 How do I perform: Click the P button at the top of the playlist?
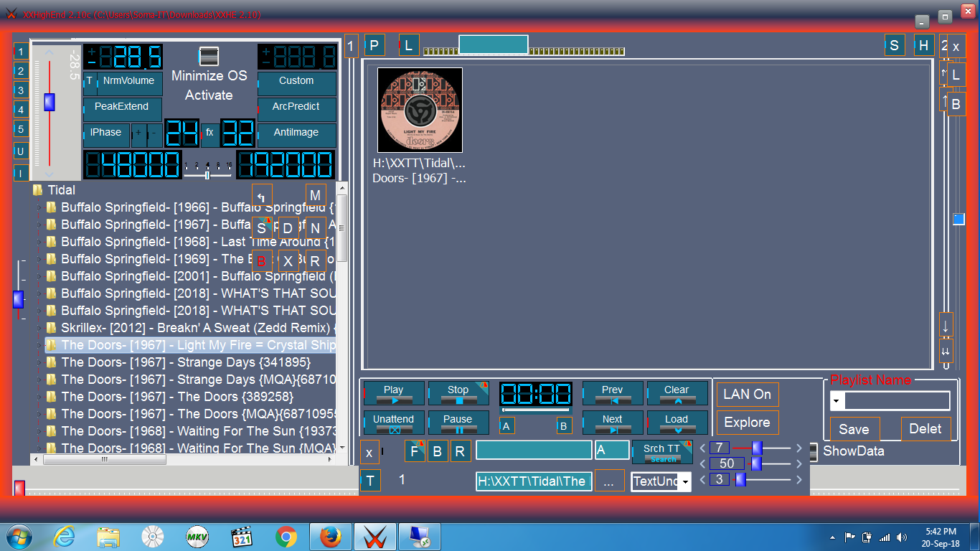[x=374, y=45]
